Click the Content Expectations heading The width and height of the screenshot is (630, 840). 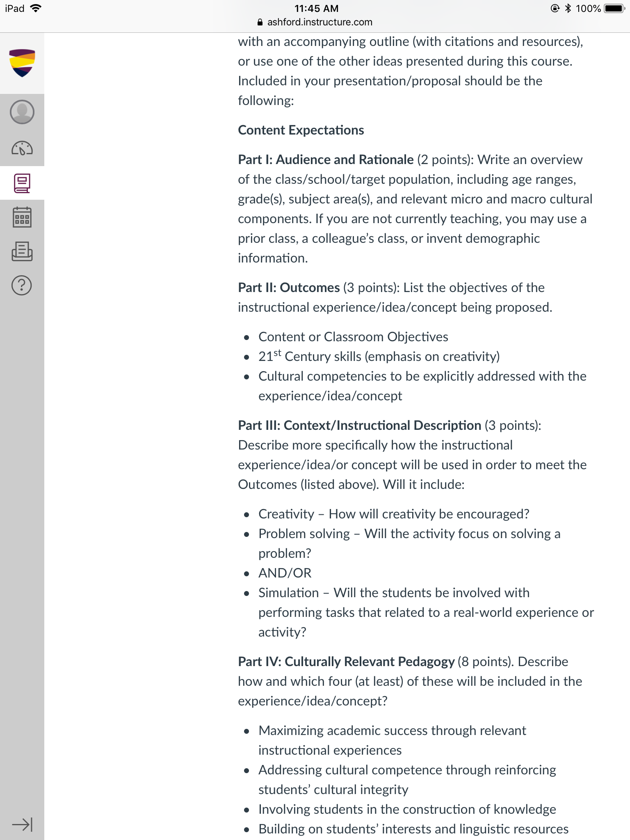(301, 130)
